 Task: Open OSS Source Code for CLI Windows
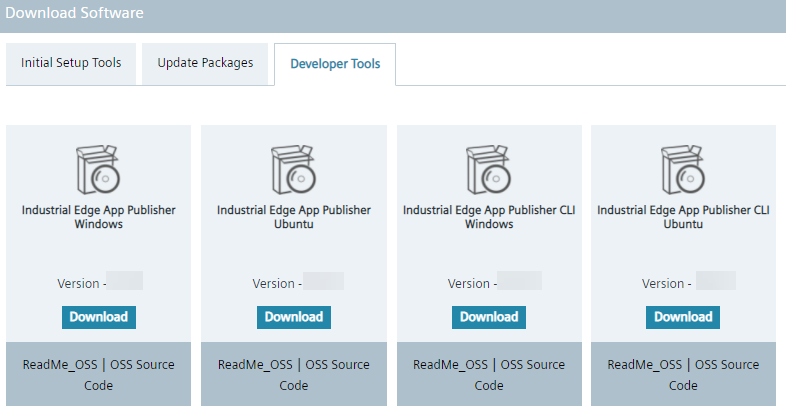[x=530, y=365]
